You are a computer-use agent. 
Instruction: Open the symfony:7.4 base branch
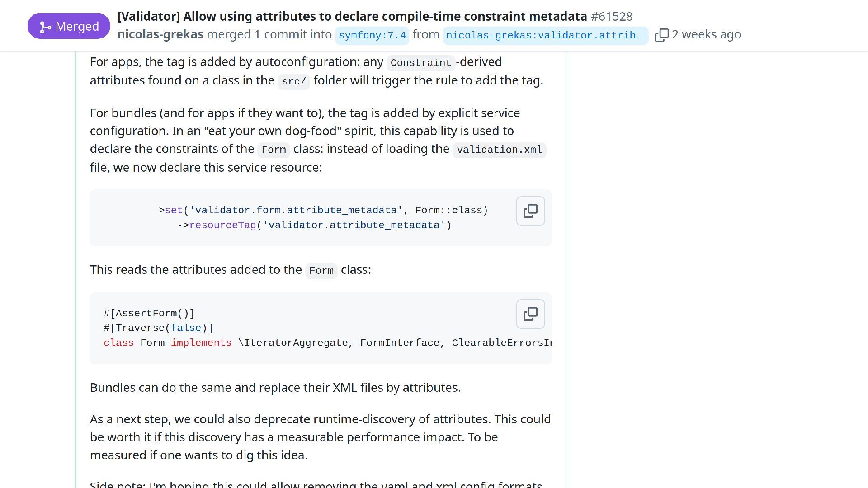pyautogui.click(x=372, y=36)
